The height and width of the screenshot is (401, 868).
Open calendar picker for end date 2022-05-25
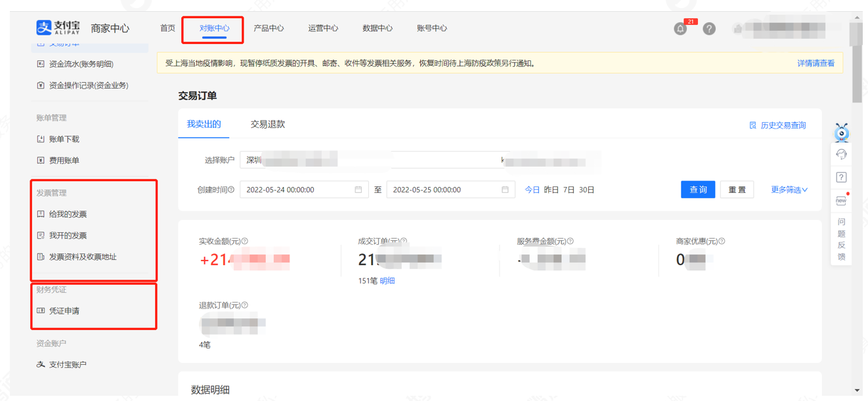coord(505,190)
